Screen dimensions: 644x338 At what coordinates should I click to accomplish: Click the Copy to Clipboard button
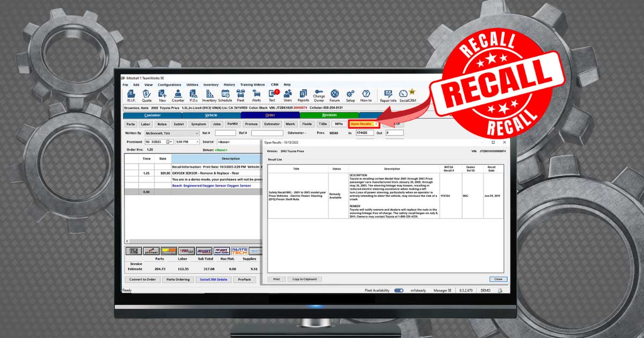304,279
